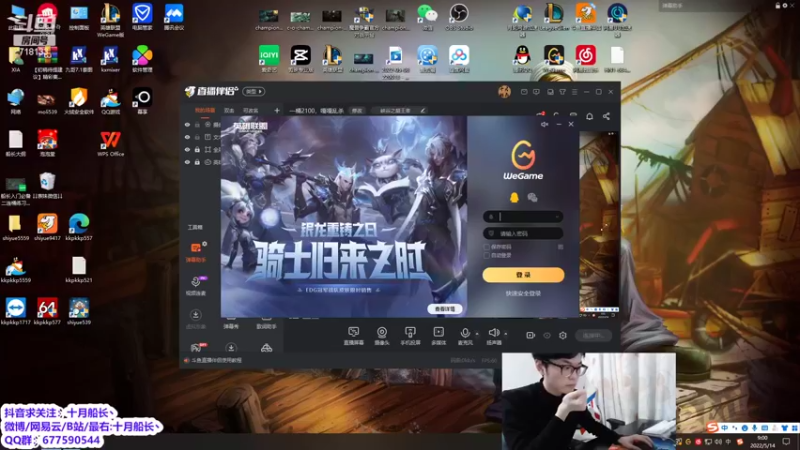
Task: Switch to the third scene tab
Action: coord(251,111)
